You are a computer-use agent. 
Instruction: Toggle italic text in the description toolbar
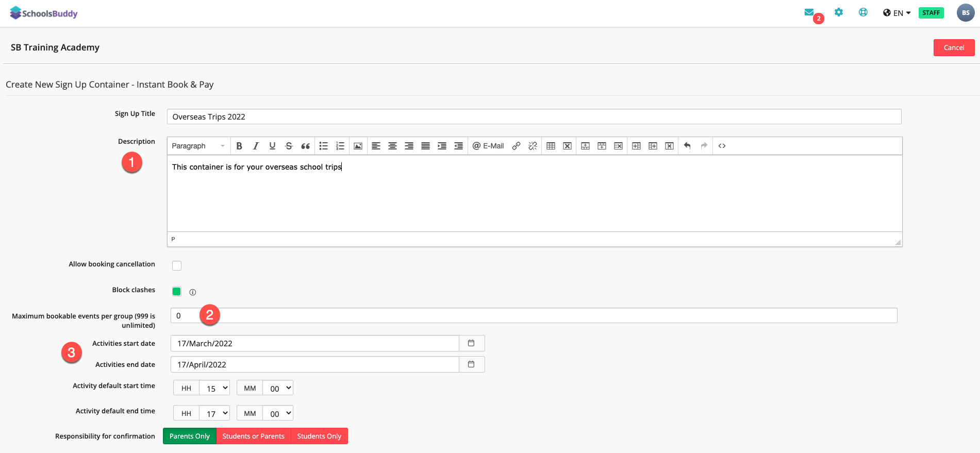pos(256,146)
